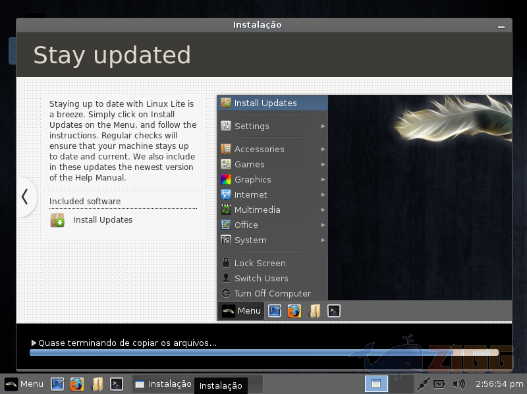Choose Switch Users in the slideshow menu
This screenshot has height=394, width=527.
tap(273, 278)
